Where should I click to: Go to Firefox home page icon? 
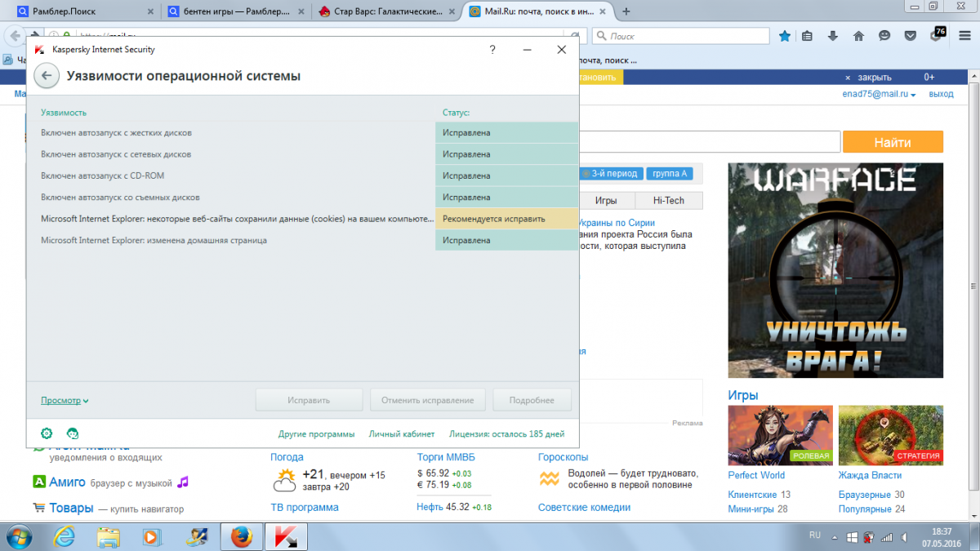tap(858, 36)
